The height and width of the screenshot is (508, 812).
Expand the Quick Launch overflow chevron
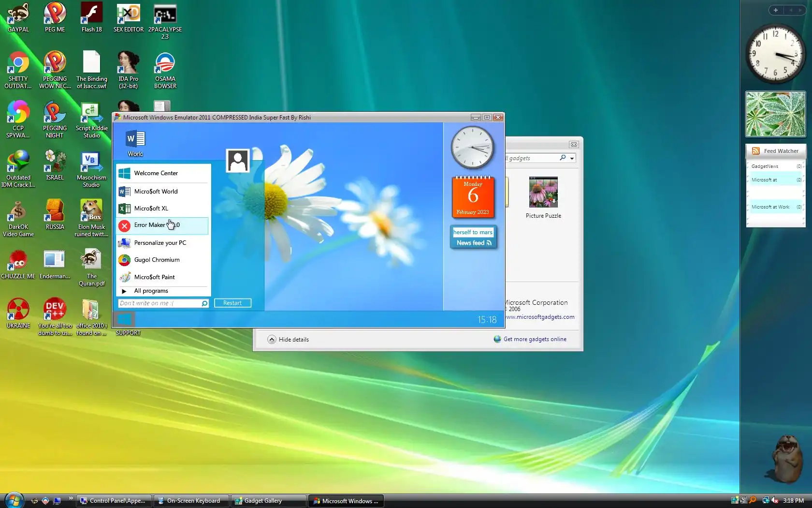(x=71, y=498)
